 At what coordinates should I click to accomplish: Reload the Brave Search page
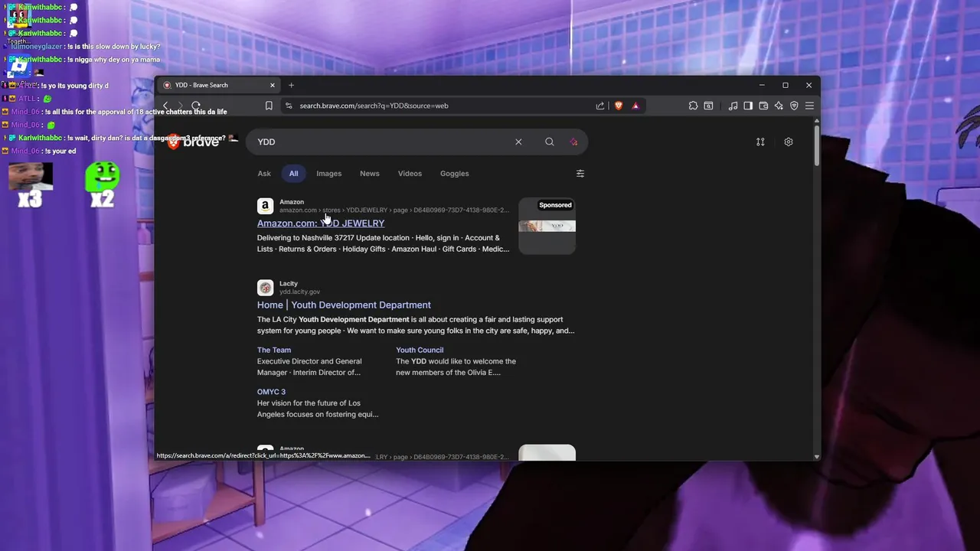pos(196,106)
